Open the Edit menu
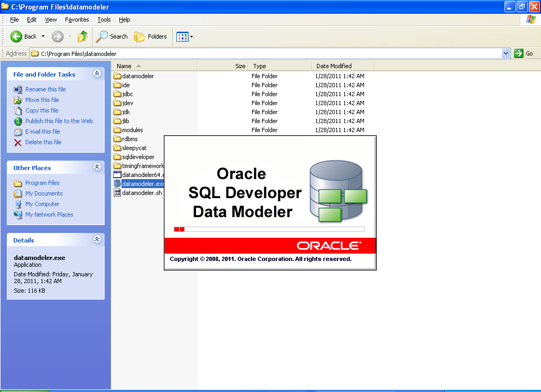Screen dimensions: 541x392 (32, 20)
